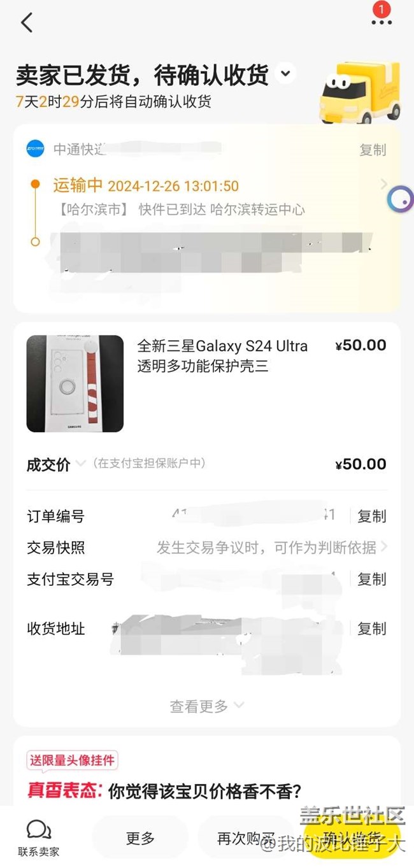Expand 查看更多 order details

pyautogui.click(x=206, y=706)
